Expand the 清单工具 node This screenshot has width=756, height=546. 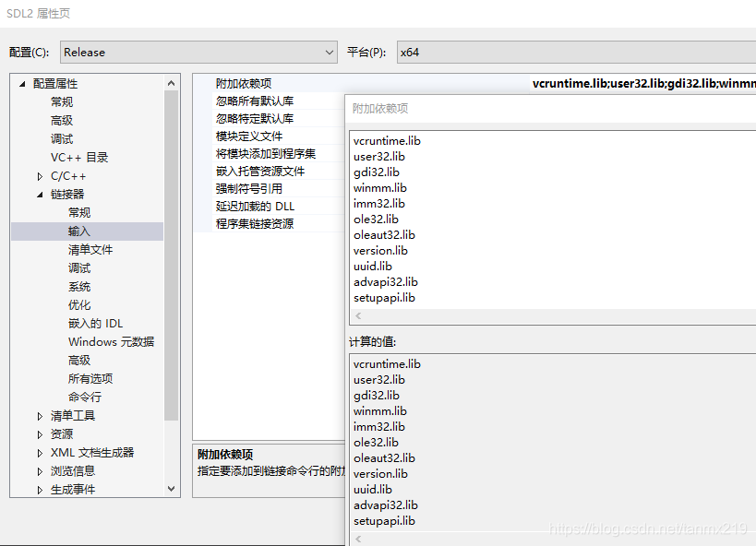(x=40, y=416)
